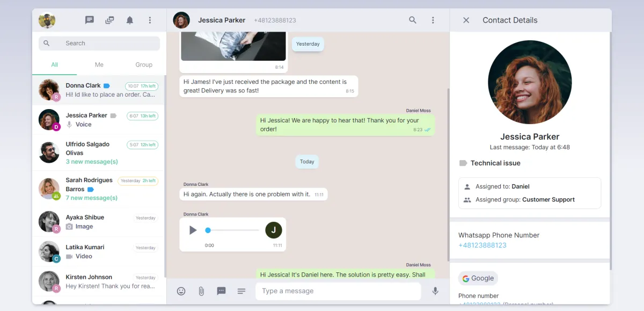This screenshot has height=311, width=644.
Task: Click the 10:07 17h left timer badge
Action: click(141, 86)
